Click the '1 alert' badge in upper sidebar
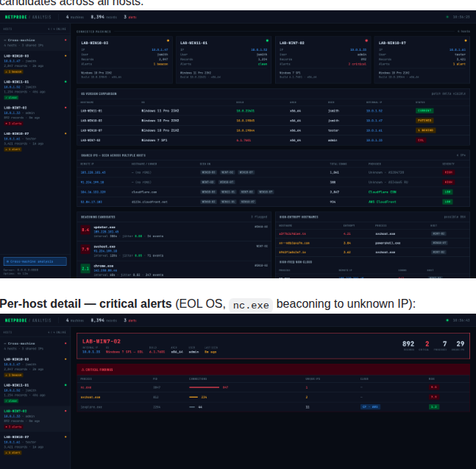The width and height of the screenshot is (476, 469). [13, 149]
